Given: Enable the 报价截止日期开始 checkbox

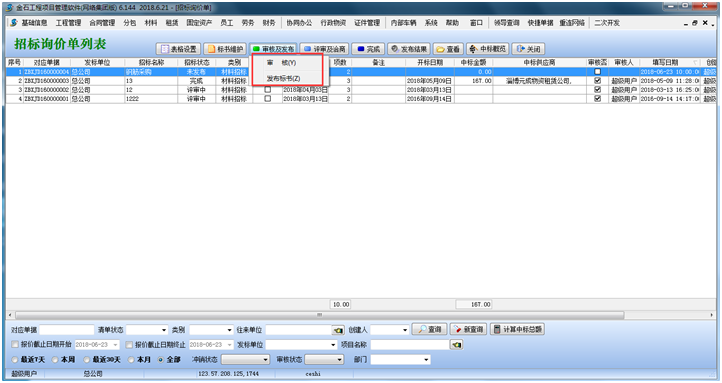Looking at the screenshot, I should point(15,344).
